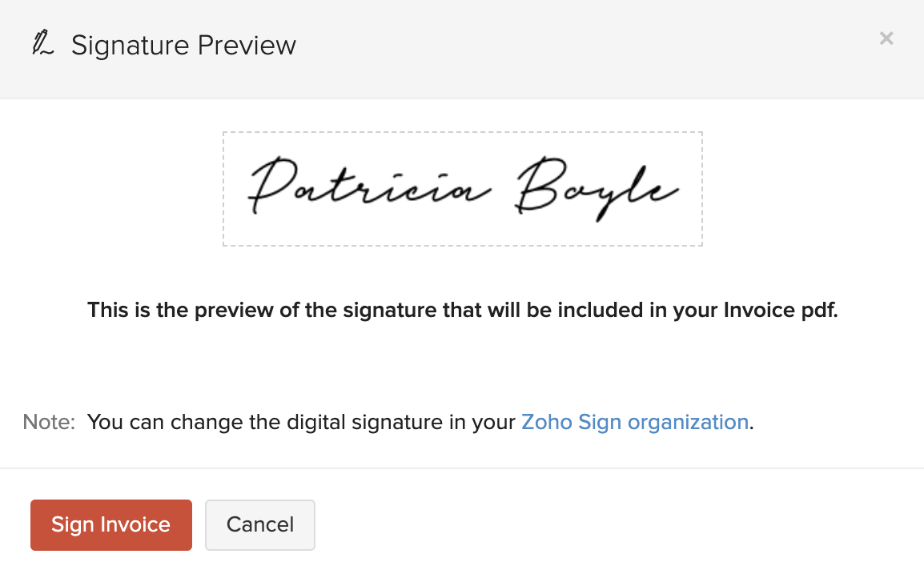Click the Patricia Boyle handwritten signature
The width and height of the screenshot is (924, 578).
pyautogui.click(x=462, y=188)
